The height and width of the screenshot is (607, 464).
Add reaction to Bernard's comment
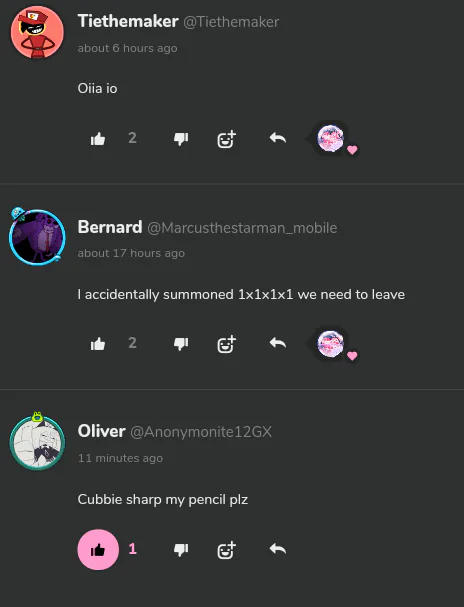point(226,344)
